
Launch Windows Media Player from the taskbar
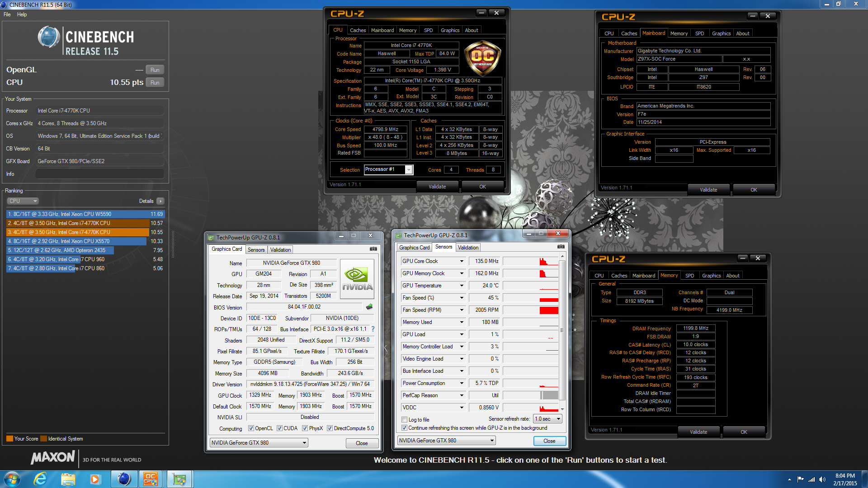click(x=95, y=479)
